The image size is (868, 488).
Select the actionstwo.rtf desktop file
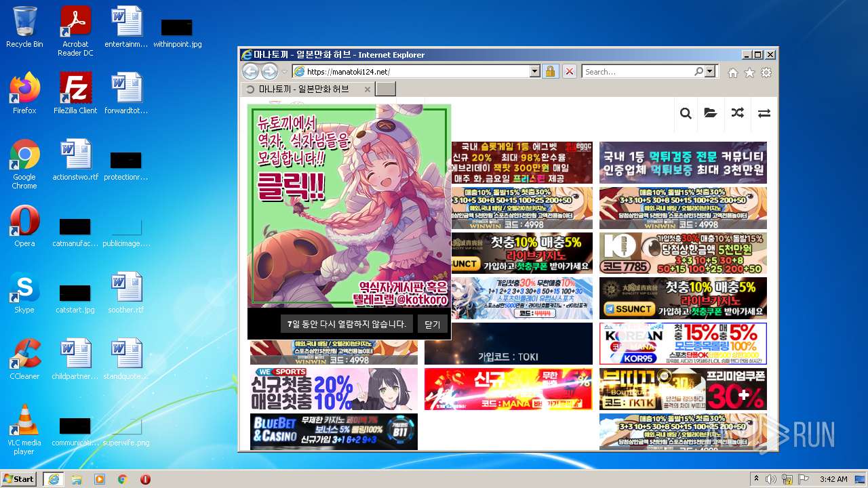(x=75, y=160)
